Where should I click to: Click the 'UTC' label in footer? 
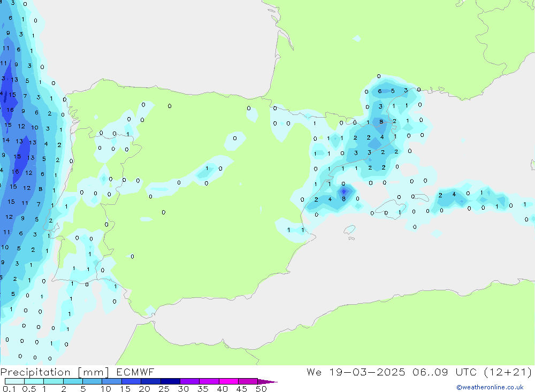[466, 372]
